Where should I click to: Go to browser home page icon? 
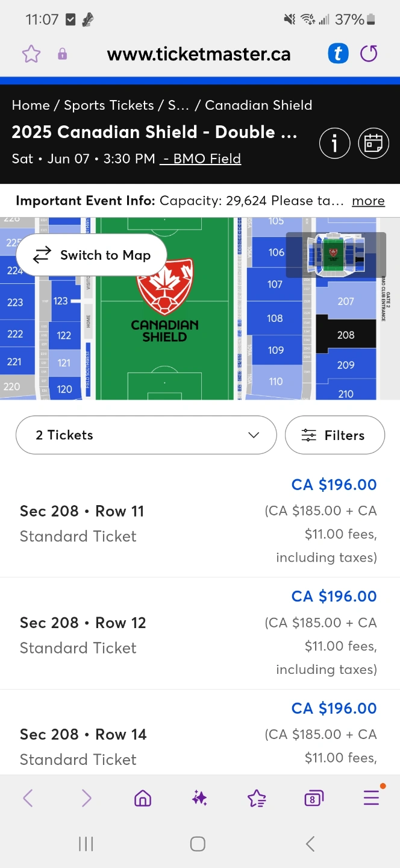pyautogui.click(x=143, y=799)
